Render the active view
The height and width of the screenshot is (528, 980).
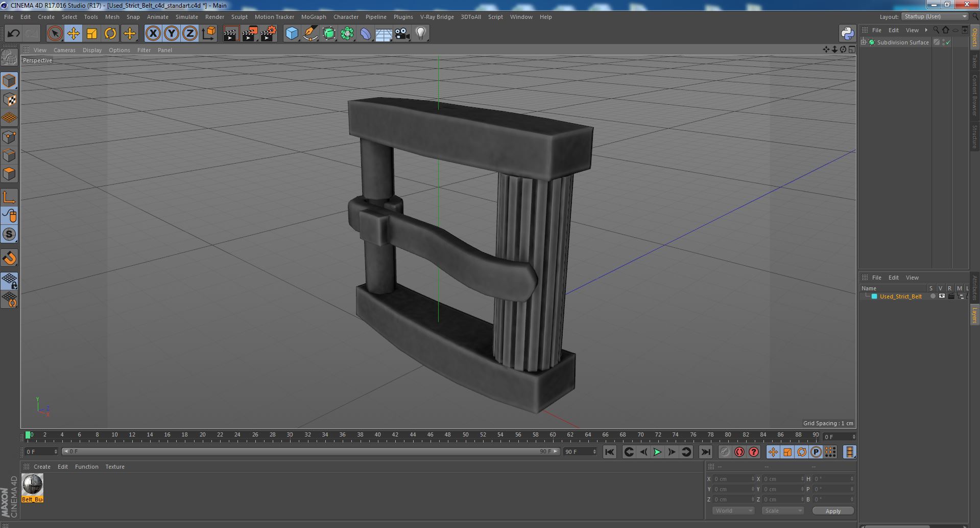(x=231, y=34)
